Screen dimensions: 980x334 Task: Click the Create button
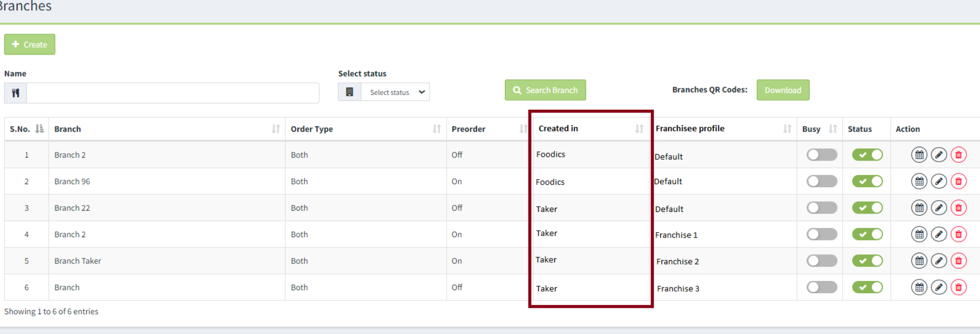tap(29, 44)
